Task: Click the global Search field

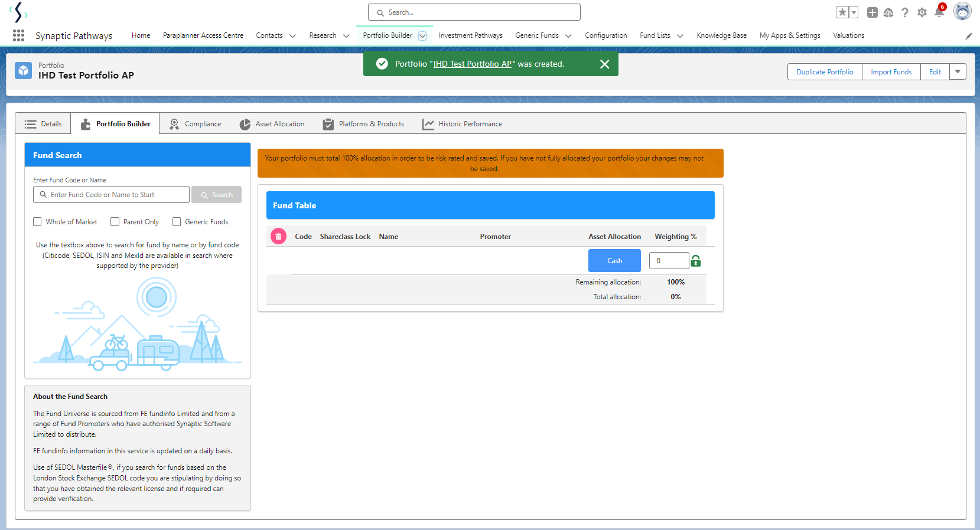Action: (x=474, y=12)
